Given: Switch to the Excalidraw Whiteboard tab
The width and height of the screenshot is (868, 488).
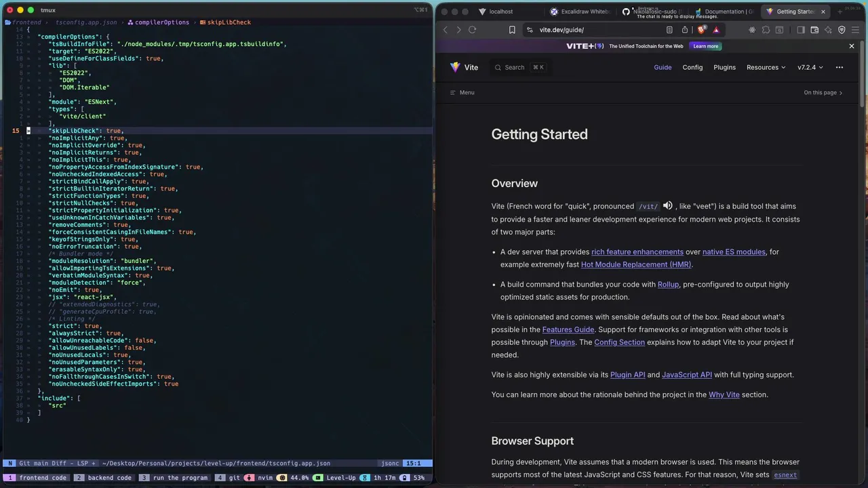Looking at the screenshot, I should coord(580,12).
